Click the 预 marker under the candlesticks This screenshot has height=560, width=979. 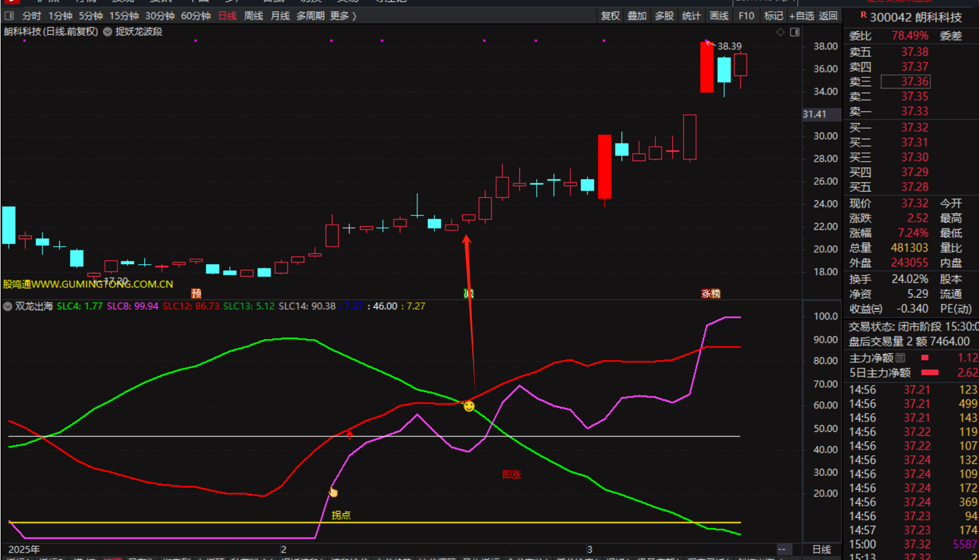196,293
